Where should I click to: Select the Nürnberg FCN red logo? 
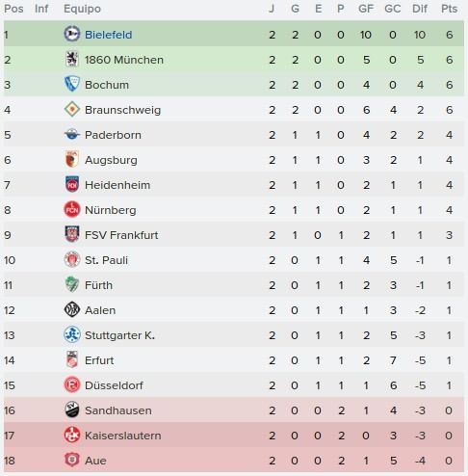71,209
